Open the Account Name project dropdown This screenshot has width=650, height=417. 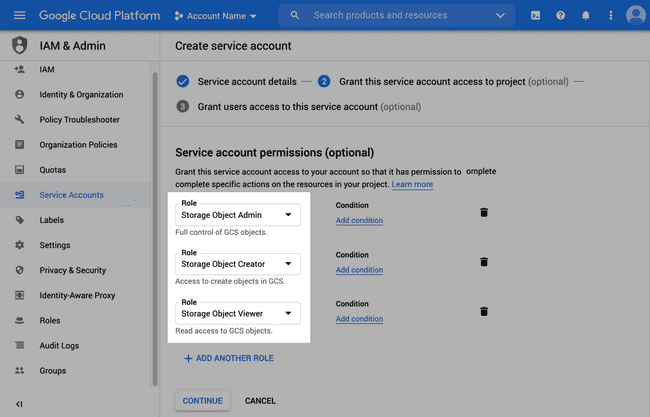[216, 16]
